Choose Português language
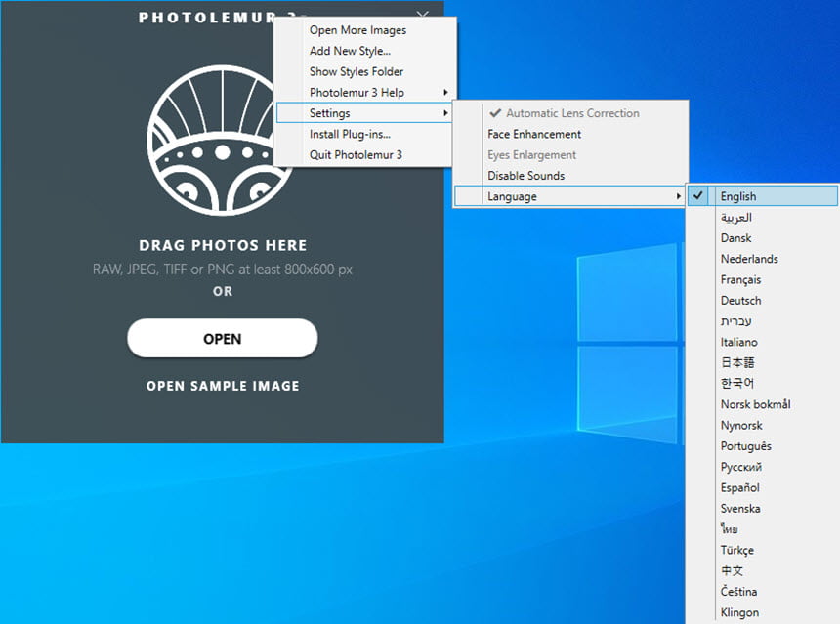 pos(762,446)
